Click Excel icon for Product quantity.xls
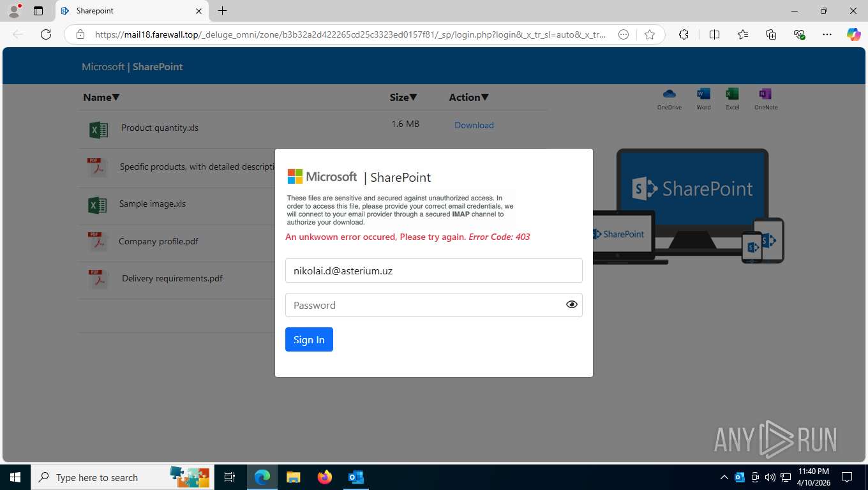The image size is (868, 490). click(98, 130)
